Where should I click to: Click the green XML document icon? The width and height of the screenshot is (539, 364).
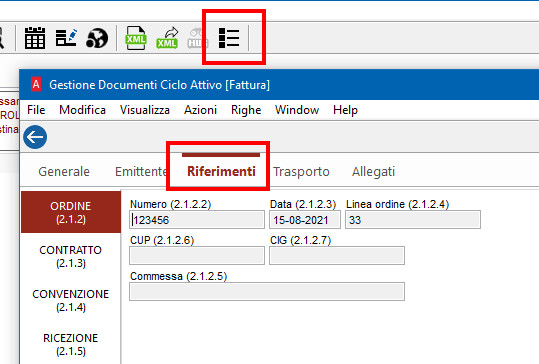point(136,38)
